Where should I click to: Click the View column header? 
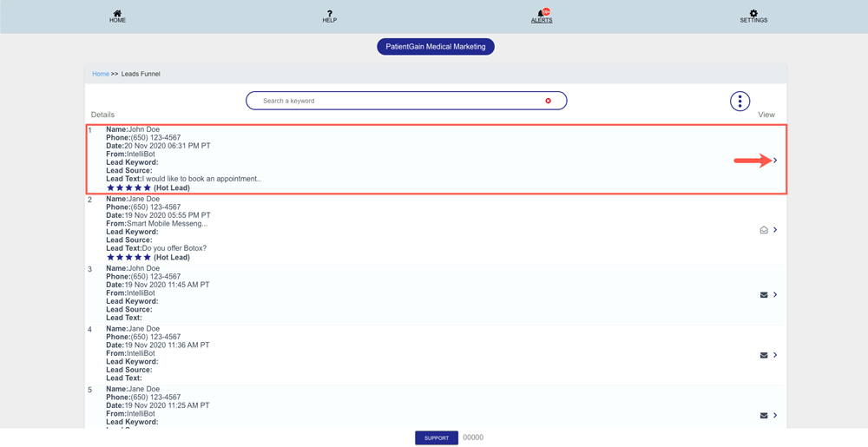point(766,115)
